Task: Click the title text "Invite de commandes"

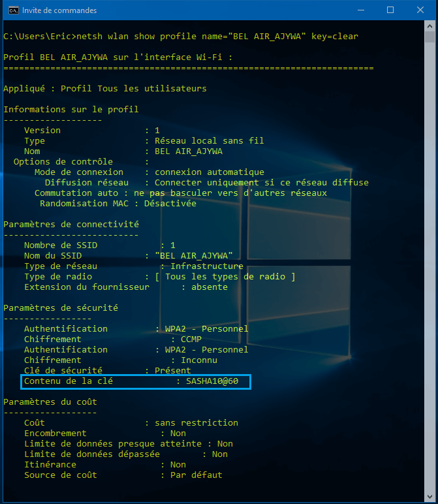Action: click(59, 10)
